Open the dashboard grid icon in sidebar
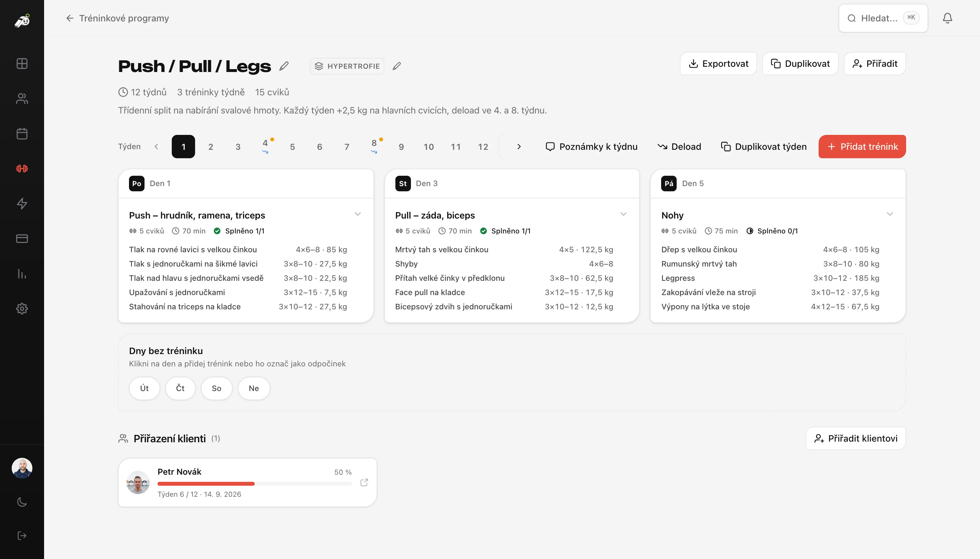The width and height of the screenshot is (980, 559). tap(22, 63)
